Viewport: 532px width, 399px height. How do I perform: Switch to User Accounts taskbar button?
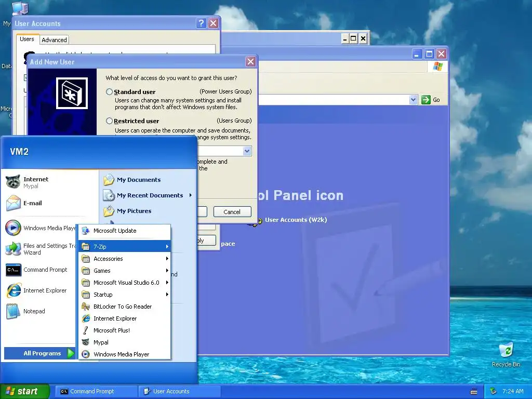pyautogui.click(x=179, y=391)
